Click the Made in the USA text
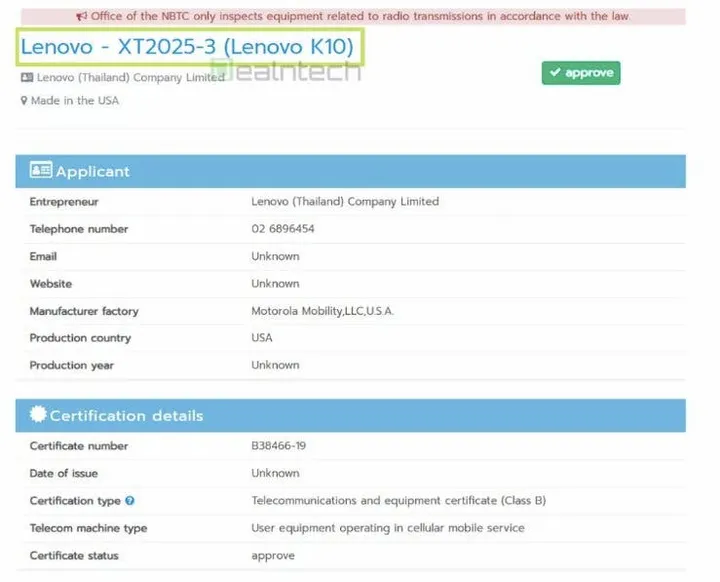 tap(75, 101)
